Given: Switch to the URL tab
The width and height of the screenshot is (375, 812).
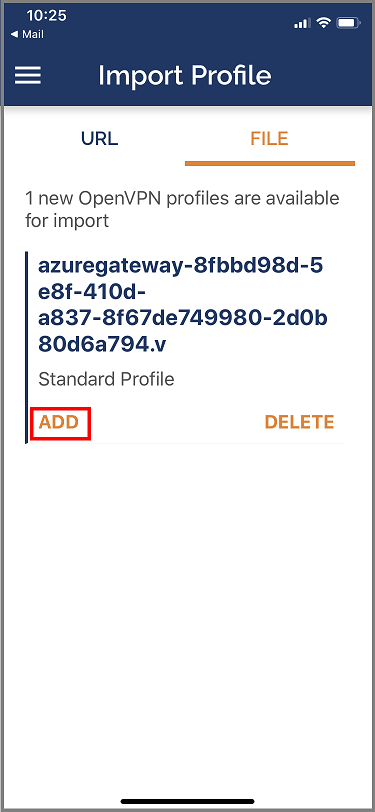Looking at the screenshot, I should click(x=99, y=139).
